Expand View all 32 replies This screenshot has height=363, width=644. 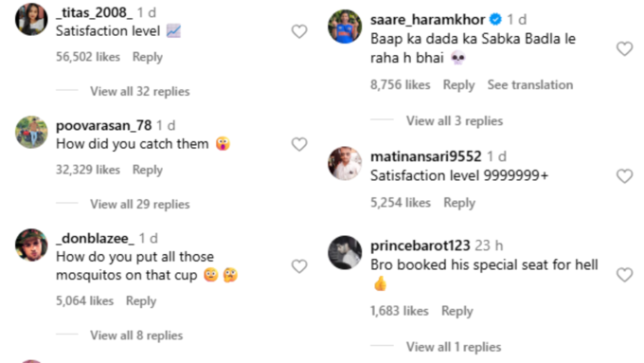click(140, 91)
